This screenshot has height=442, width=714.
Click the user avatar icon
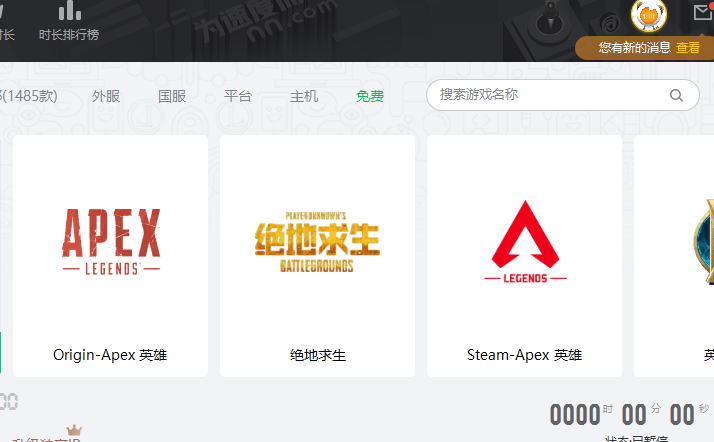click(x=648, y=15)
